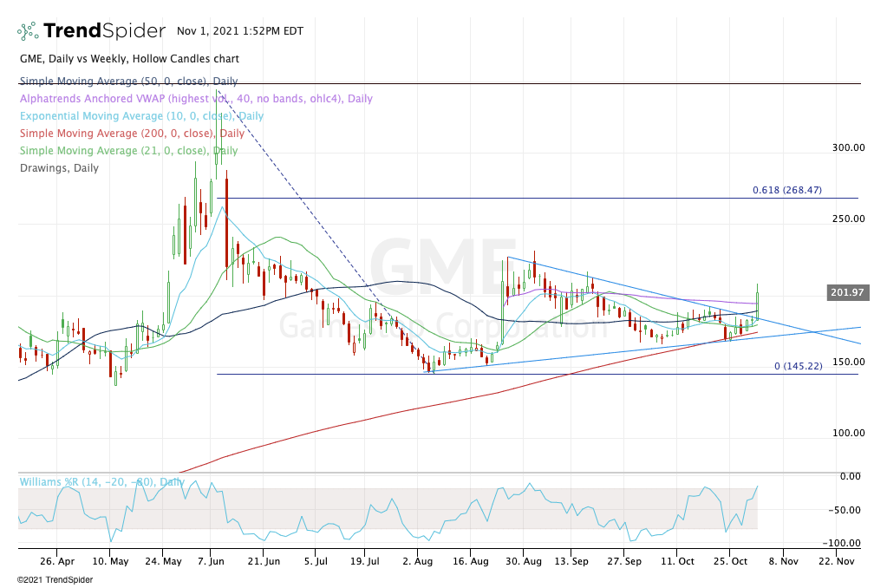Click the 0.618 (268.47) Fibonacci label
887x588 pixels.
(787, 190)
